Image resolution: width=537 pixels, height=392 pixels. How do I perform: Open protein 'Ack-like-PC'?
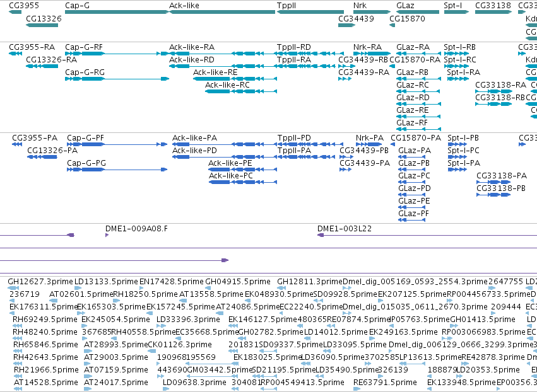[231, 176]
